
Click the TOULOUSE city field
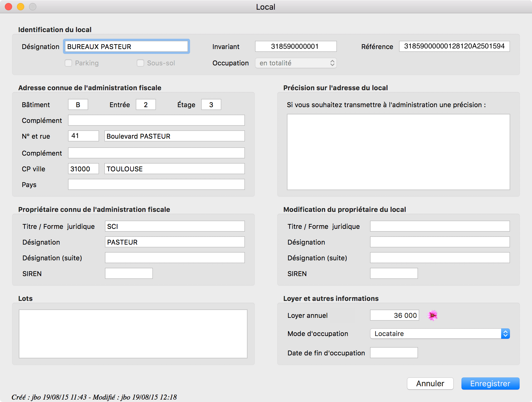(174, 169)
